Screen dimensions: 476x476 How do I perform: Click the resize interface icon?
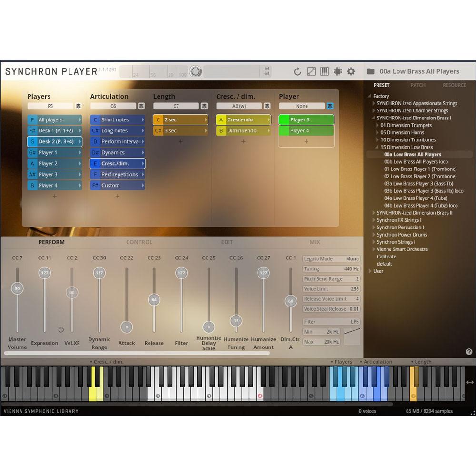point(311,71)
